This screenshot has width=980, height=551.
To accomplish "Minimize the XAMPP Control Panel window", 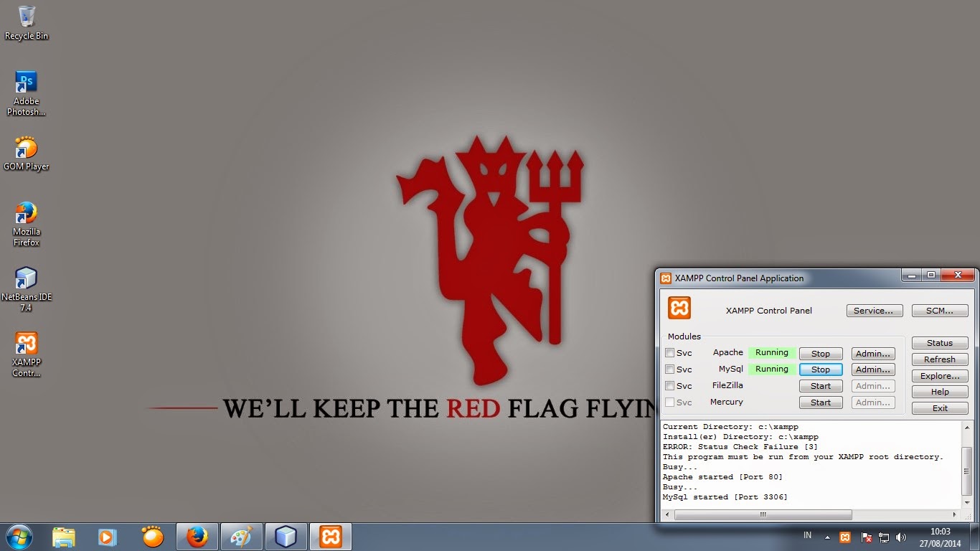I will pyautogui.click(x=911, y=275).
